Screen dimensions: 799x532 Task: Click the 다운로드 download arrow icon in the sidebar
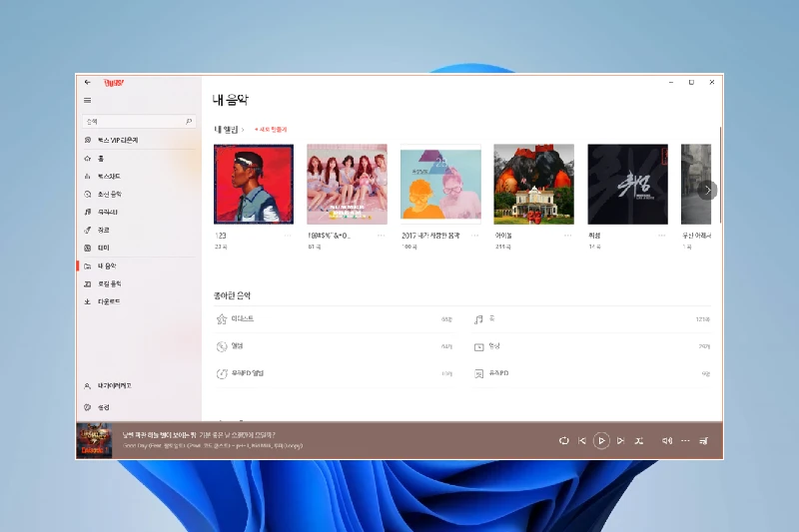tap(88, 301)
